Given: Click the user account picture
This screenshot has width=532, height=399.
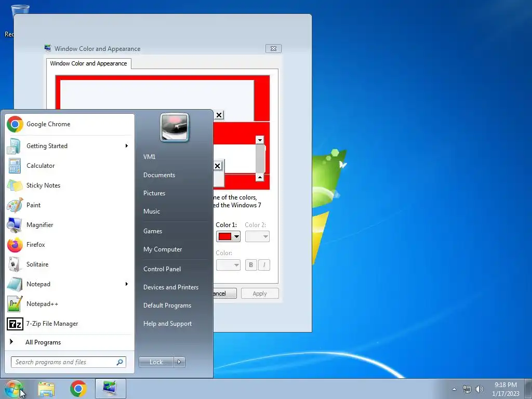Looking at the screenshot, I should [x=175, y=128].
